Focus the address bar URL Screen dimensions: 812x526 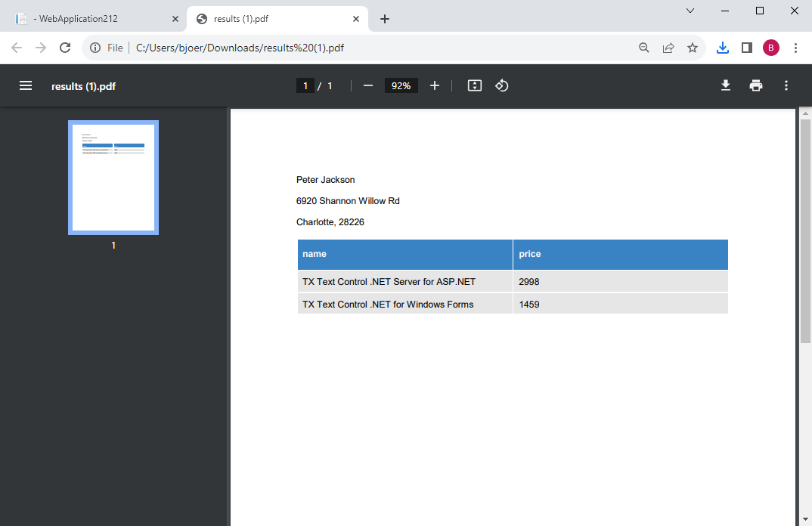pos(240,48)
